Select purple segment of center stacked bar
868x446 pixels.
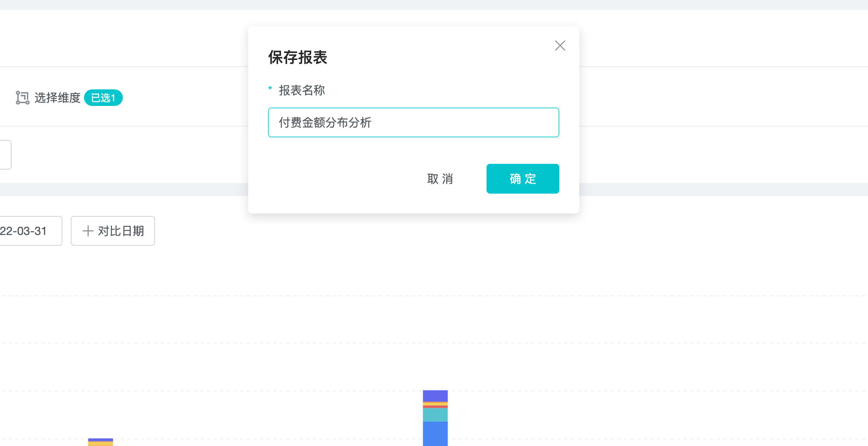click(x=435, y=396)
